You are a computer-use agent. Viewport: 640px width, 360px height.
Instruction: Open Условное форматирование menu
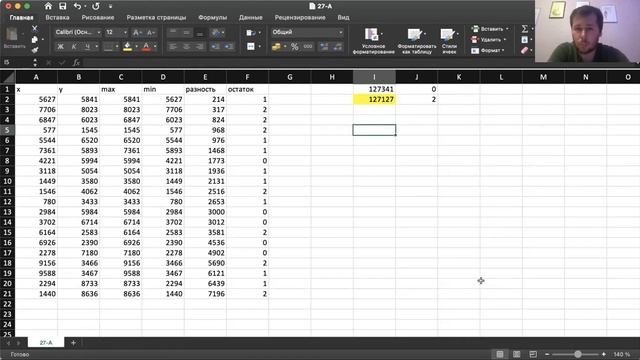(x=373, y=41)
